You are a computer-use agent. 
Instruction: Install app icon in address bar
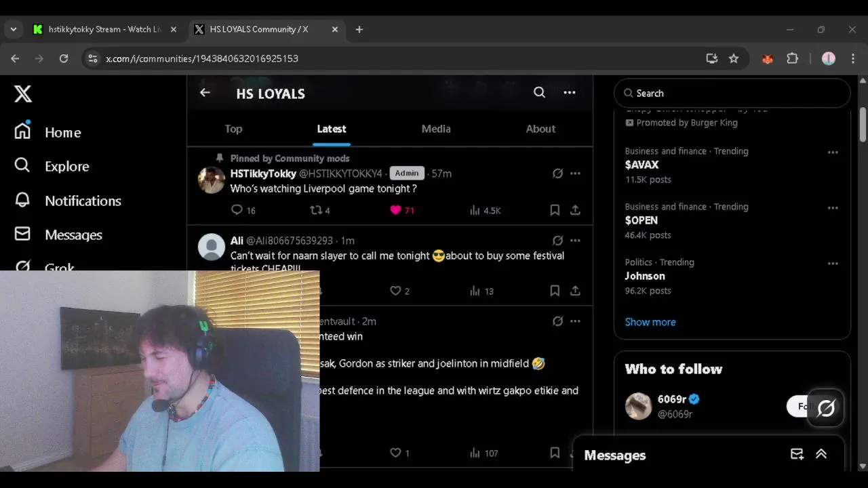(x=711, y=58)
